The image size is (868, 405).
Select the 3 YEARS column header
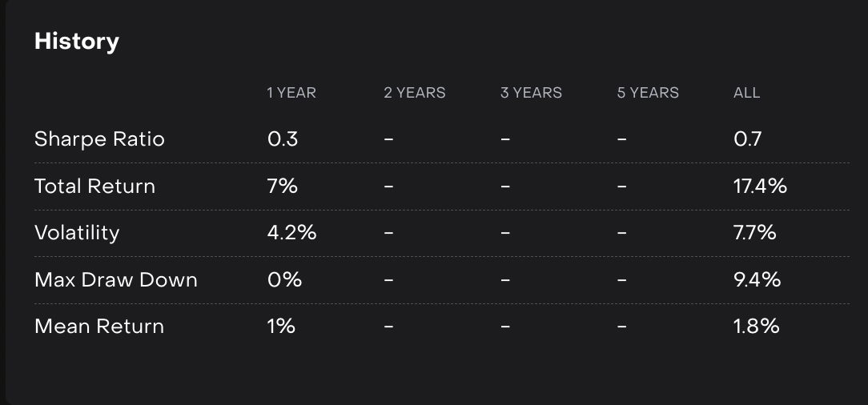tap(531, 93)
